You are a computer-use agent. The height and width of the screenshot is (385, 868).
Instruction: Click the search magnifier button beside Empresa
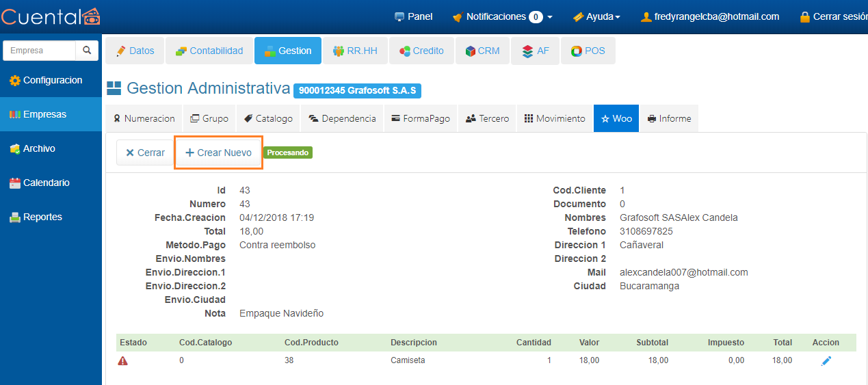pos(87,51)
